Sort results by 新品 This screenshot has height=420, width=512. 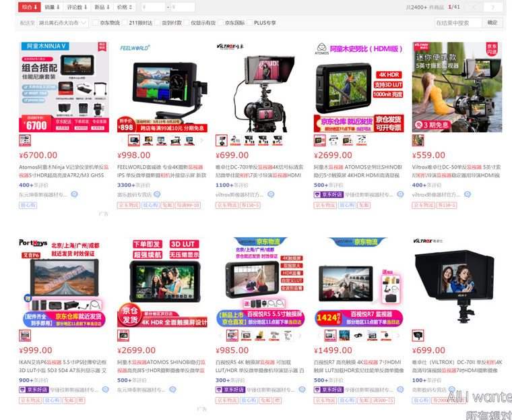pos(102,7)
